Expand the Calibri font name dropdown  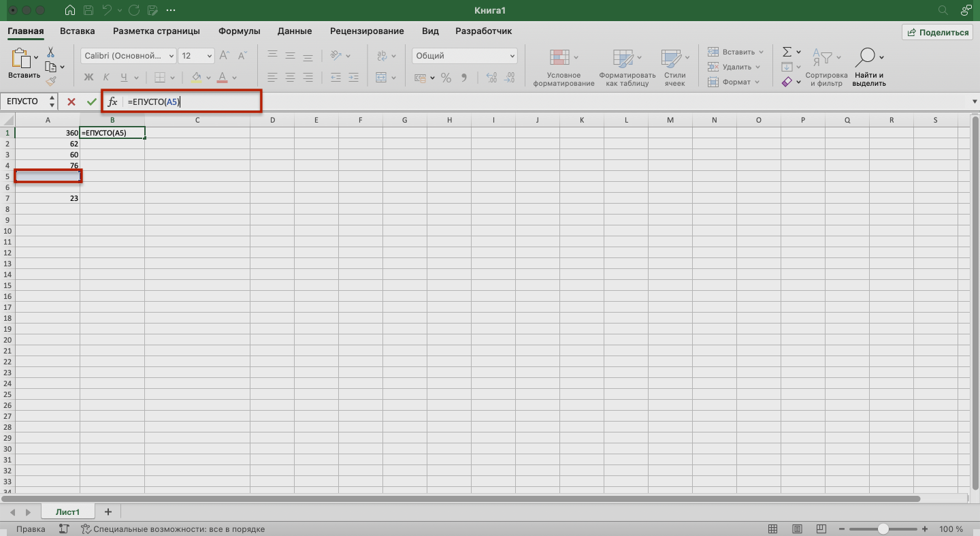(x=170, y=56)
